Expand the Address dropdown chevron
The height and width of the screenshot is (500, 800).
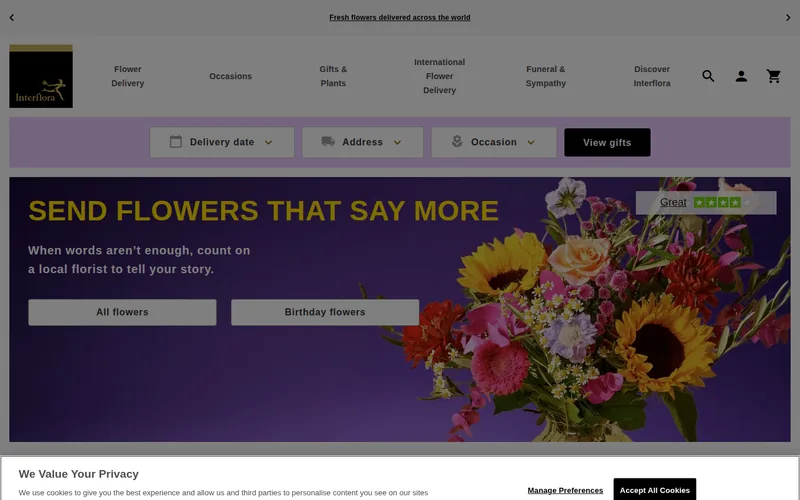click(397, 142)
